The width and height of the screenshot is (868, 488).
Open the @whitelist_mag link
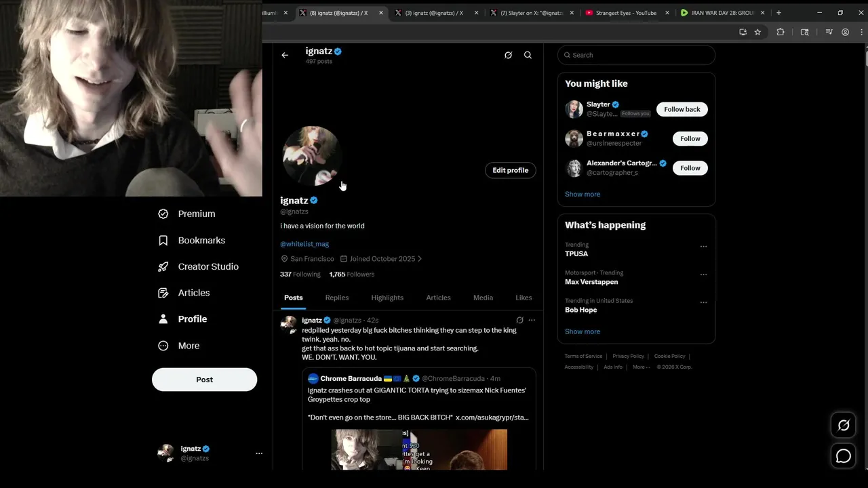click(304, 244)
